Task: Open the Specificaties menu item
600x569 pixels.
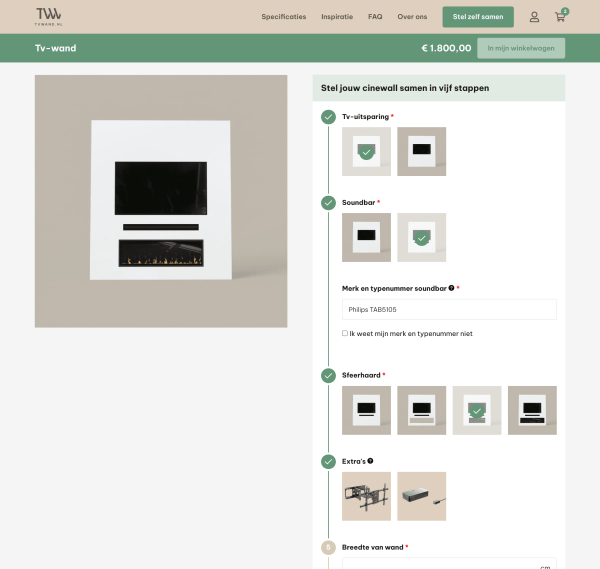Action: 284,17
